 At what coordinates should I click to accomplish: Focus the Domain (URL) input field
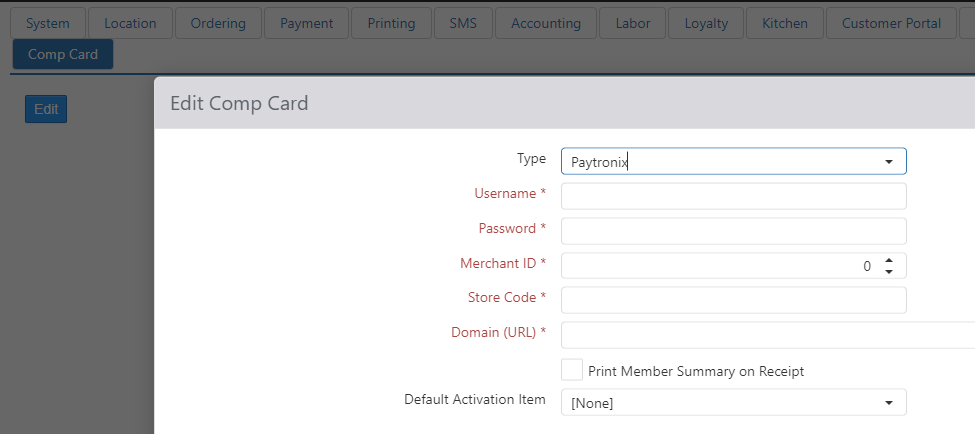tap(768, 335)
